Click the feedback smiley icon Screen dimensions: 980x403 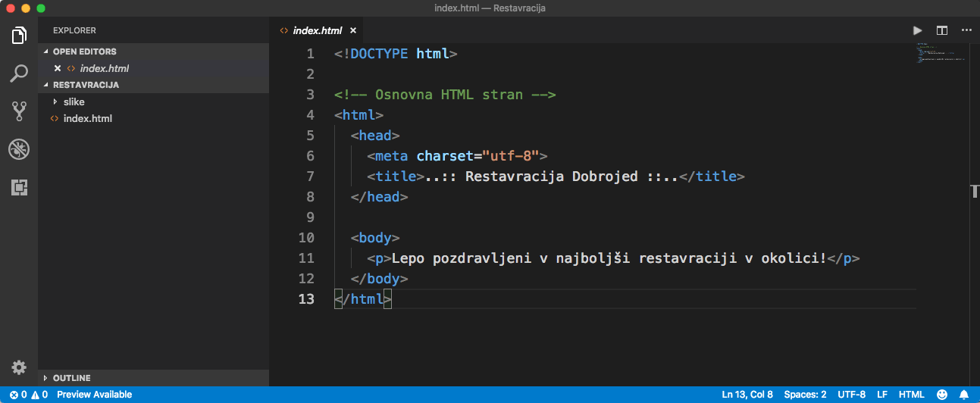point(942,395)
